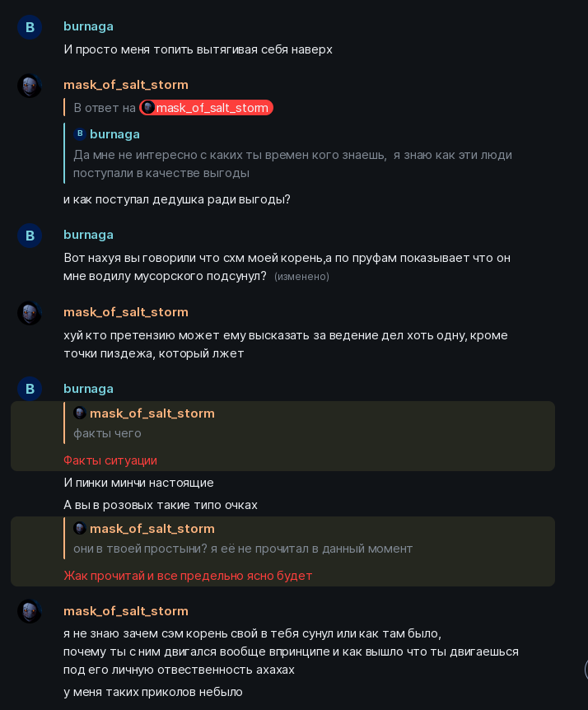Screen dimensions: 588x710
Task: Click burnaga's avatar beside the topmost message
Action: (x=30, y=27)
